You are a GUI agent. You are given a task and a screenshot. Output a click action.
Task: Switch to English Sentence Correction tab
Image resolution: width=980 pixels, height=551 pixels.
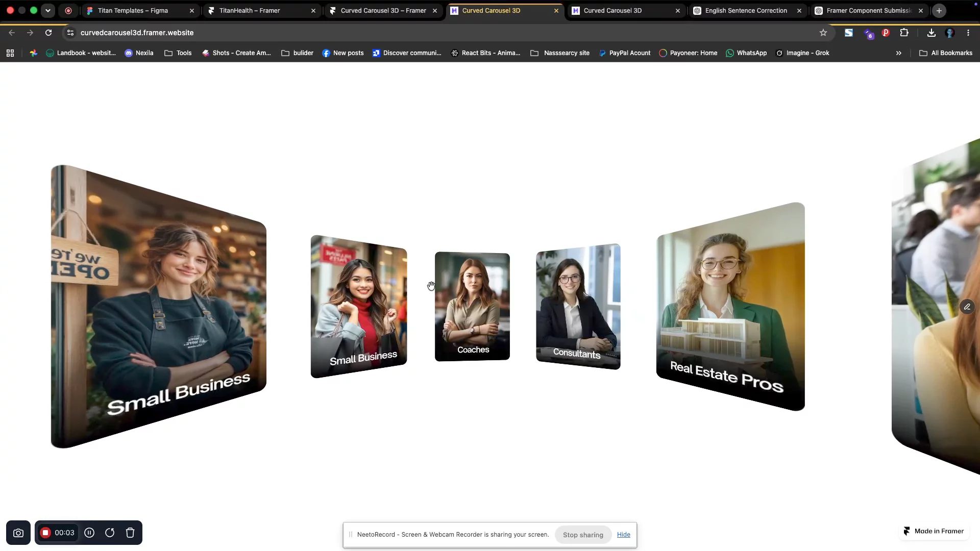tap(748, 11)
